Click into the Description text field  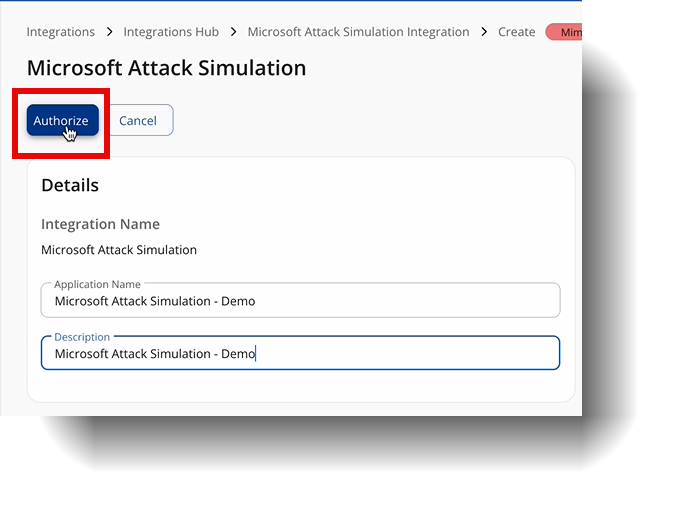pyautogui.click(x=300, y=353)
